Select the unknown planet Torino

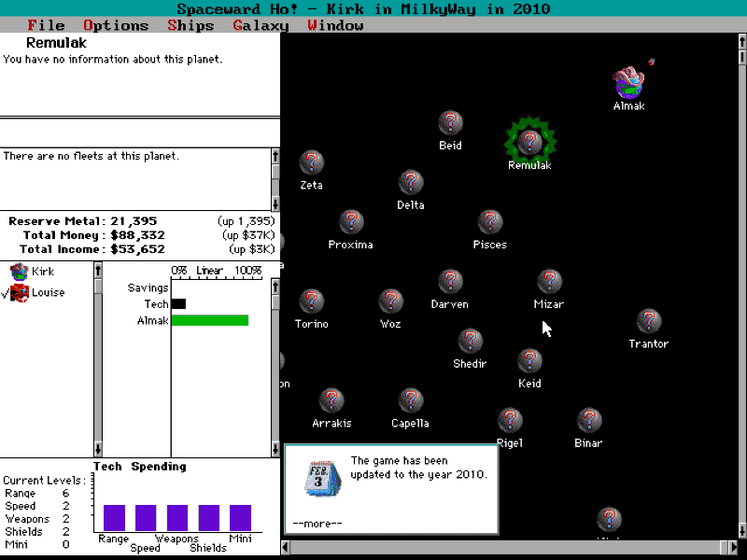pyautogui.click(x=312, y=301)
